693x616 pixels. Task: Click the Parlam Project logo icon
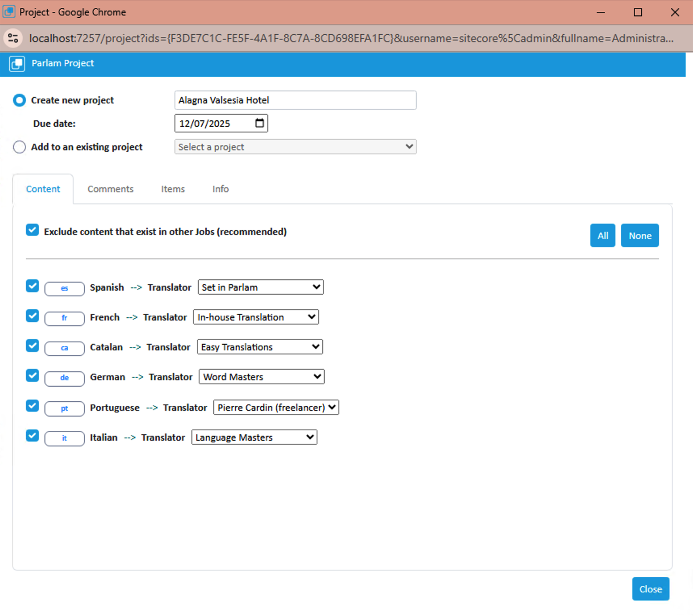[17, 63]
